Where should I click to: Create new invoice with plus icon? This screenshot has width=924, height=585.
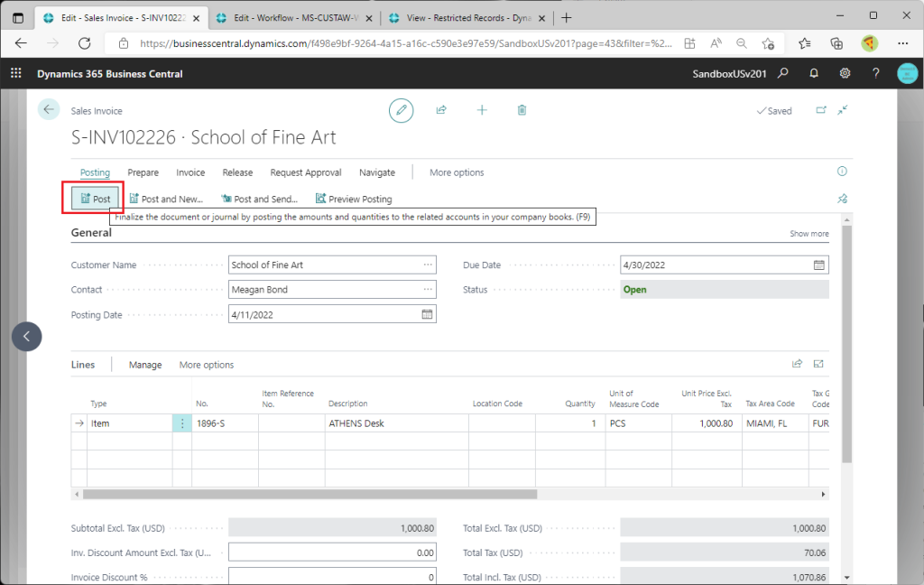click(x=482, y=110)
